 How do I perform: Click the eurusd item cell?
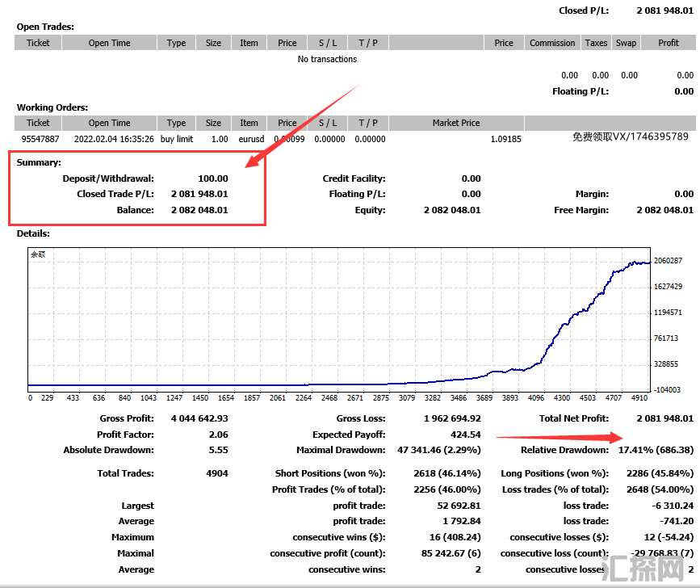251,139
